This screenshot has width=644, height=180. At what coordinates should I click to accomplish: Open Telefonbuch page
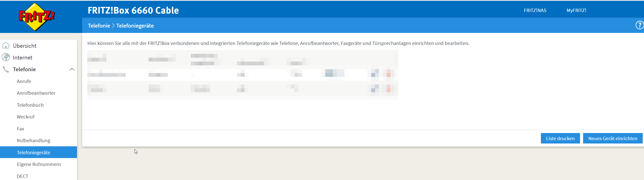[30, 105]
